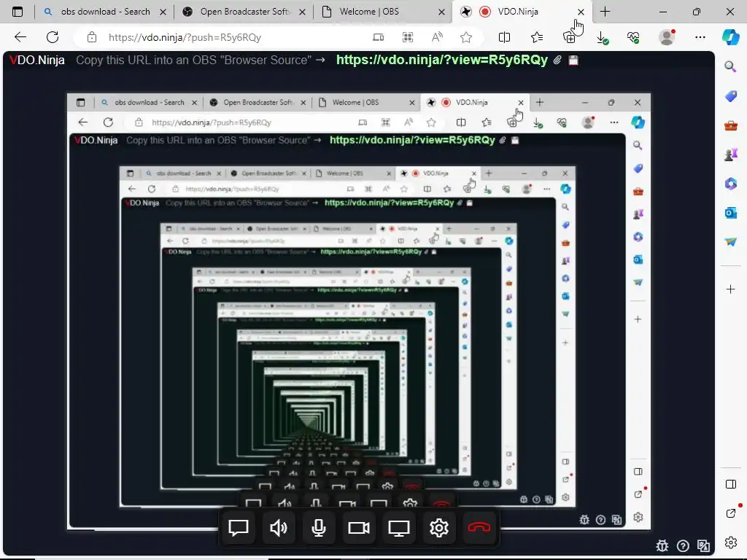Open the Favorites list

[x=537, y=37]
